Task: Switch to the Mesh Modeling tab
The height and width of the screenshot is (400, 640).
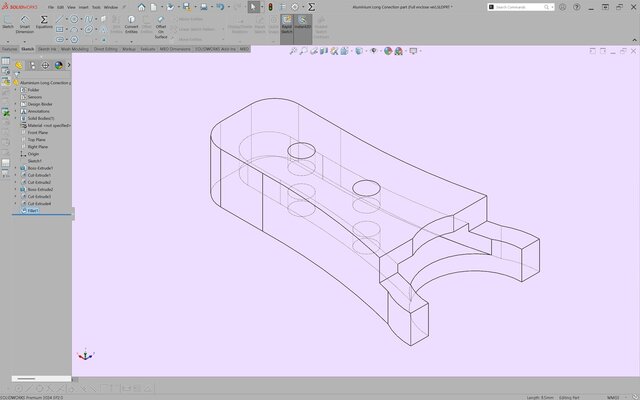Action: 73,48
